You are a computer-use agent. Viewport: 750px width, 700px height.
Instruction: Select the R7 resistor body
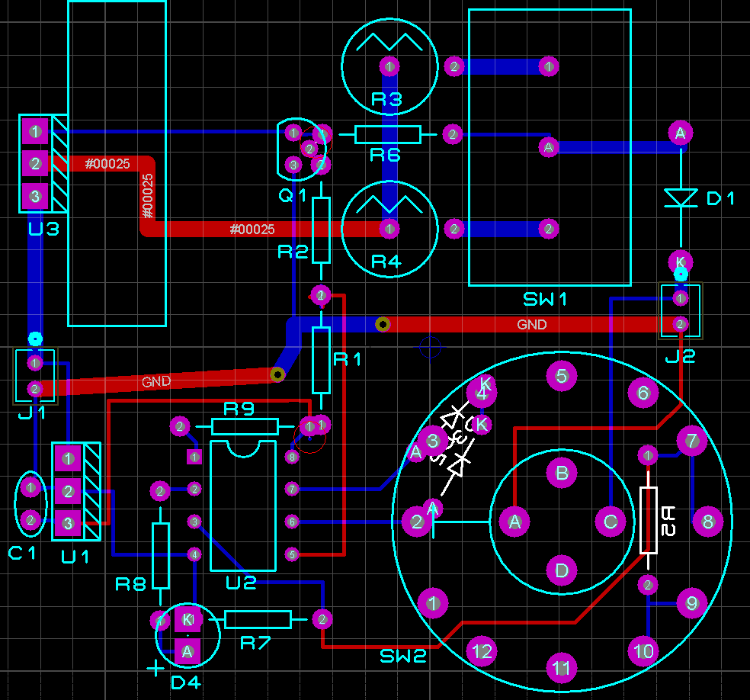[x=258, y=619]
